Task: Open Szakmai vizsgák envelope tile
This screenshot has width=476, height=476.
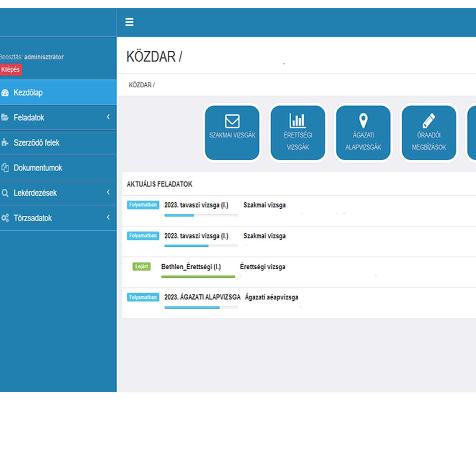Action: click(x=232, y=133)
